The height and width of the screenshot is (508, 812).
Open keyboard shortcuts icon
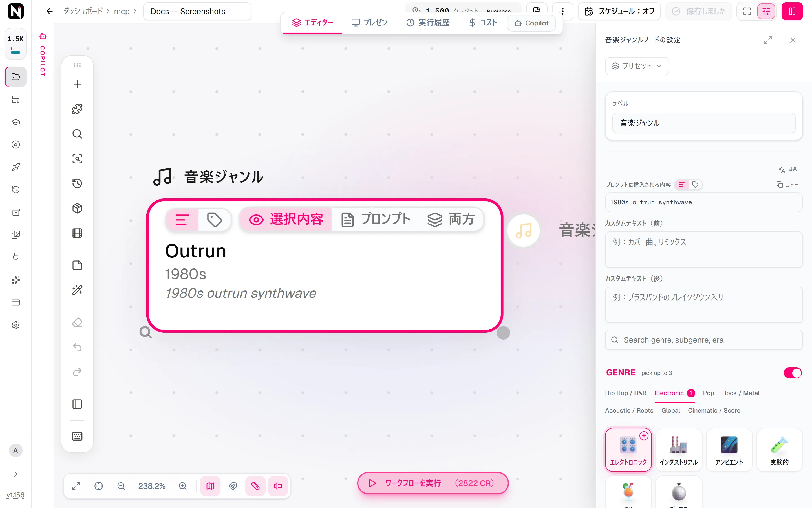[x=77, y=436]
